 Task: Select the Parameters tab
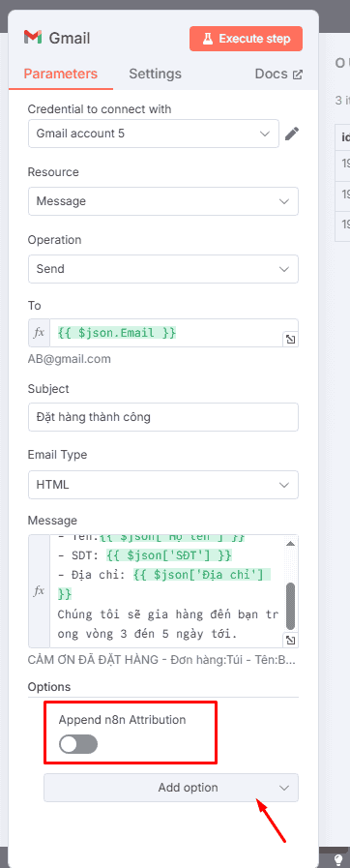pyautogui.click(x=61, y=74)
